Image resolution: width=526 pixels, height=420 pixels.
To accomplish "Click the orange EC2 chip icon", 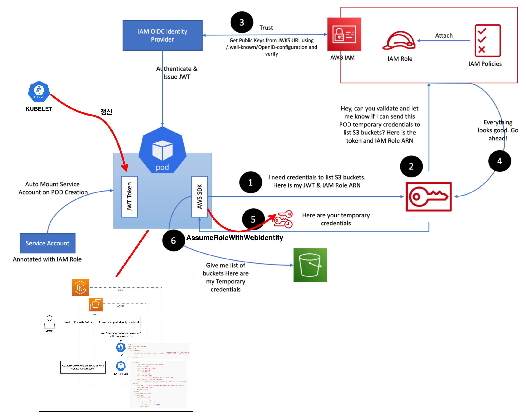I will 95,304.
